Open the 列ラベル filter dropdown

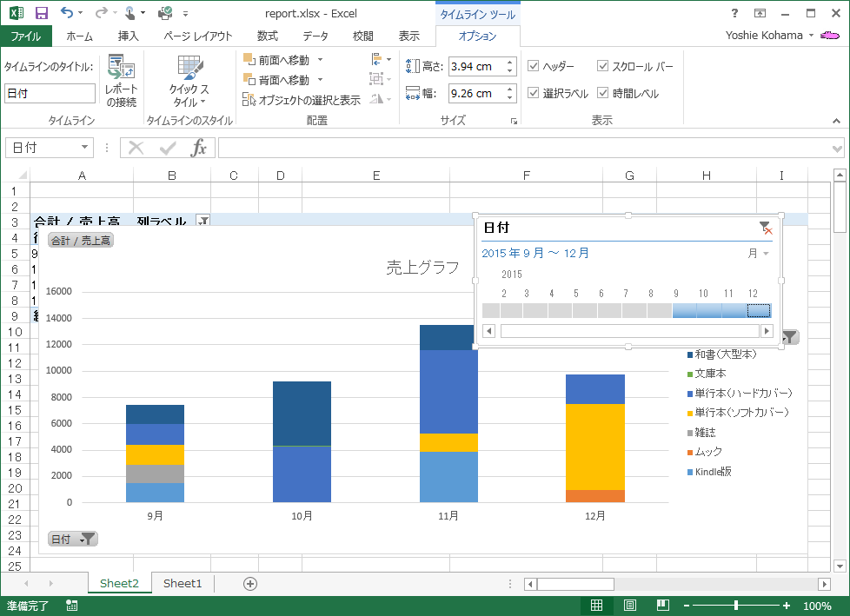point(203,221)
